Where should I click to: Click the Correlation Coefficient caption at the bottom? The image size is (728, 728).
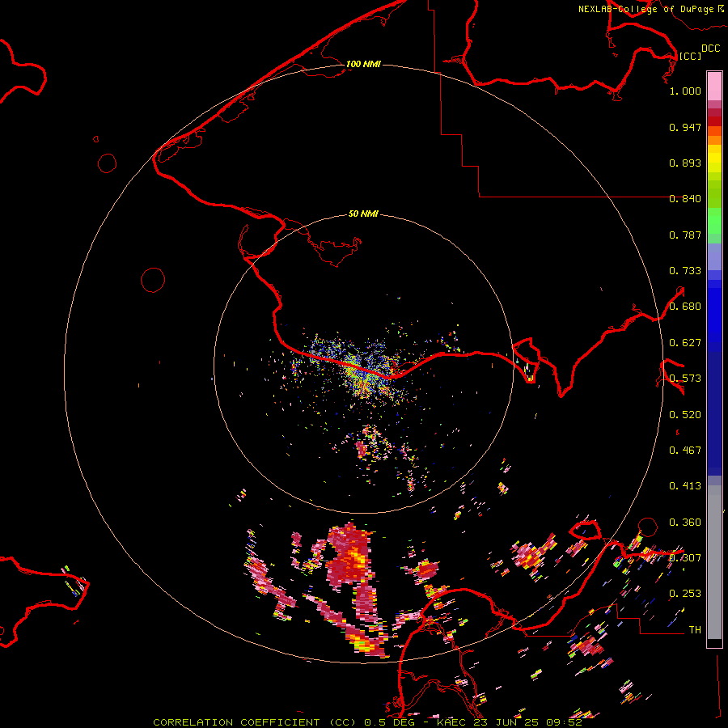(367, 722)
